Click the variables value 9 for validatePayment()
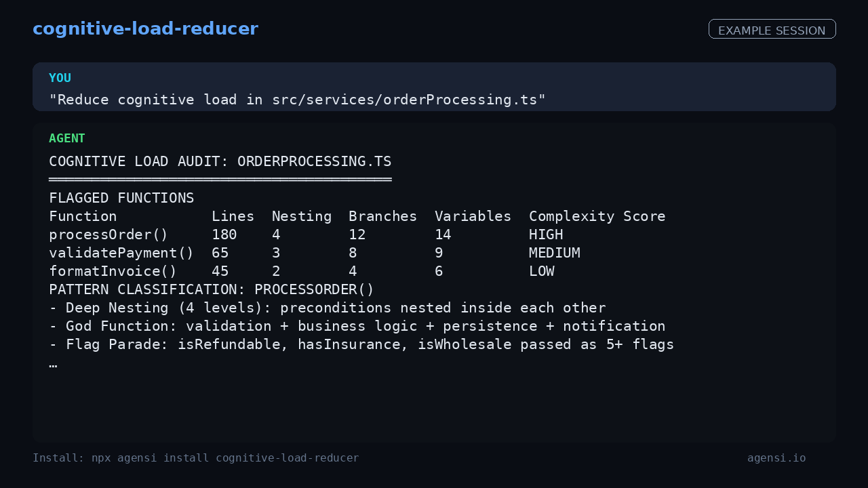This screenshot has width=868, height=488. click(439, 253)
